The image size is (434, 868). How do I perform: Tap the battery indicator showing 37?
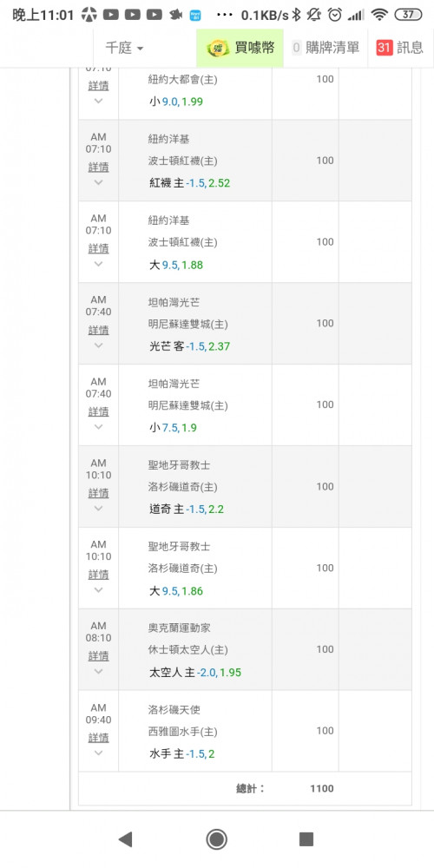(x=408, y=15)
